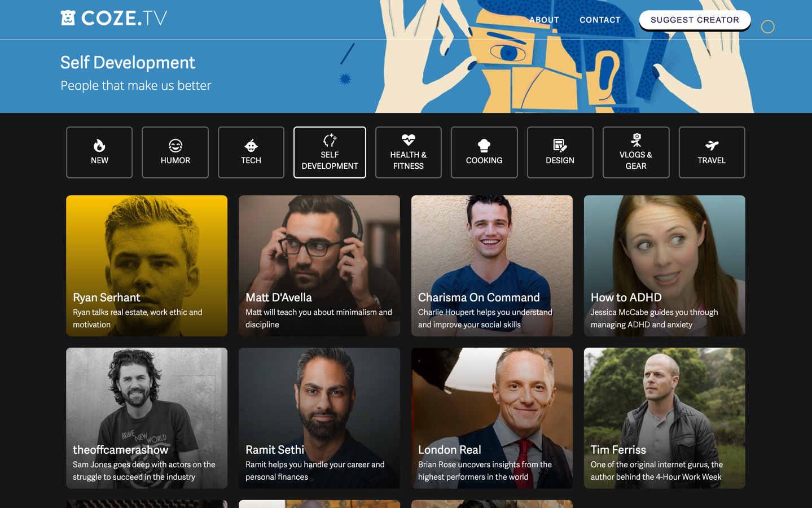Click the SUGGEST CREATOR button

tap(694, 20)
